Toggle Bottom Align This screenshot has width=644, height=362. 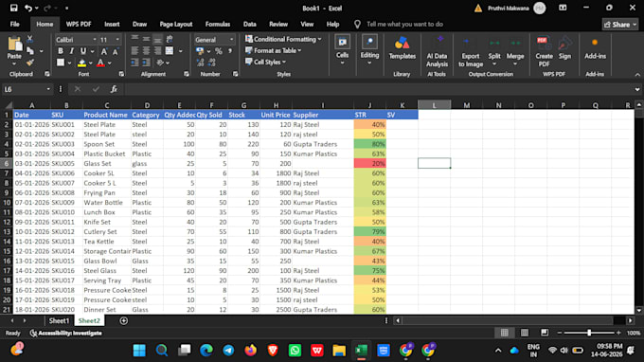158,40
